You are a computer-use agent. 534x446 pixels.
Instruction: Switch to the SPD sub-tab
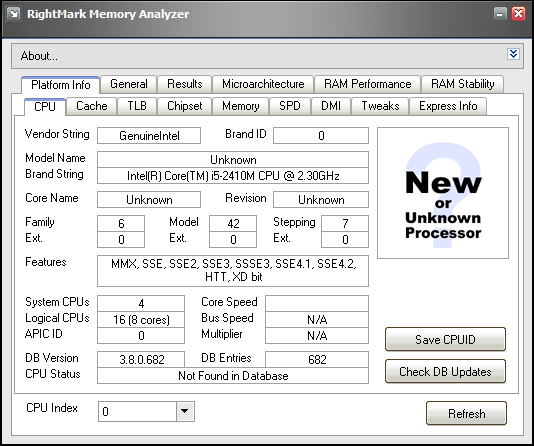click(x=290, y=106)
